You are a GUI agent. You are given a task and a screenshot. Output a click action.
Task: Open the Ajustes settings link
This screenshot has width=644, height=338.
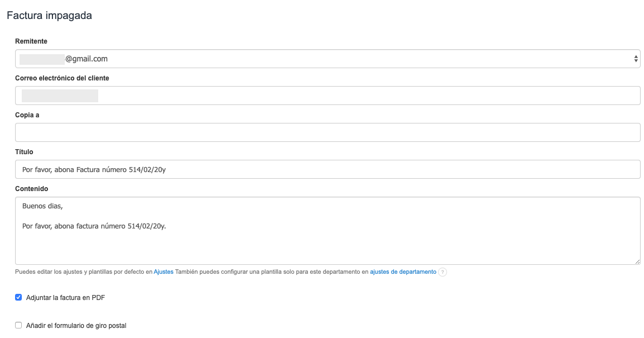[x=164, y=272]
